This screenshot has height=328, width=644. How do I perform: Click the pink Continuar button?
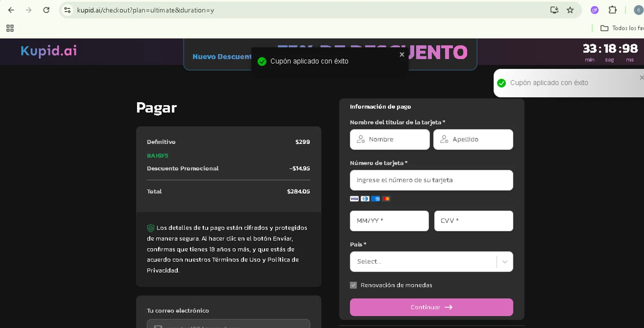431,307
